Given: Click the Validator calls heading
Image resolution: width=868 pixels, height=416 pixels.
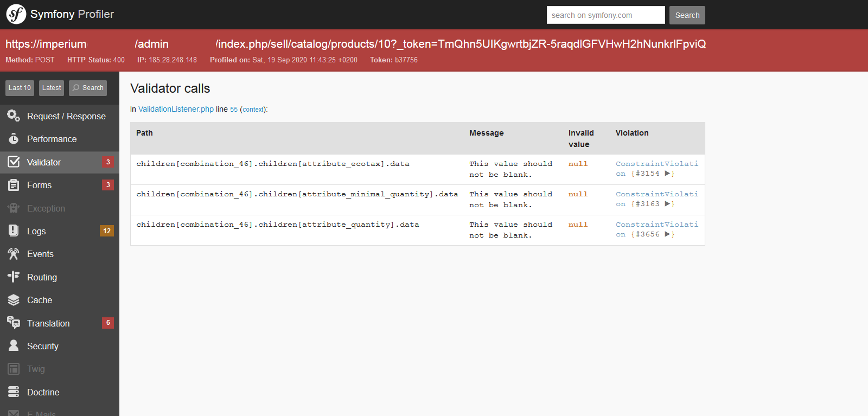Looking at the screenshot, I should (170, 88).
